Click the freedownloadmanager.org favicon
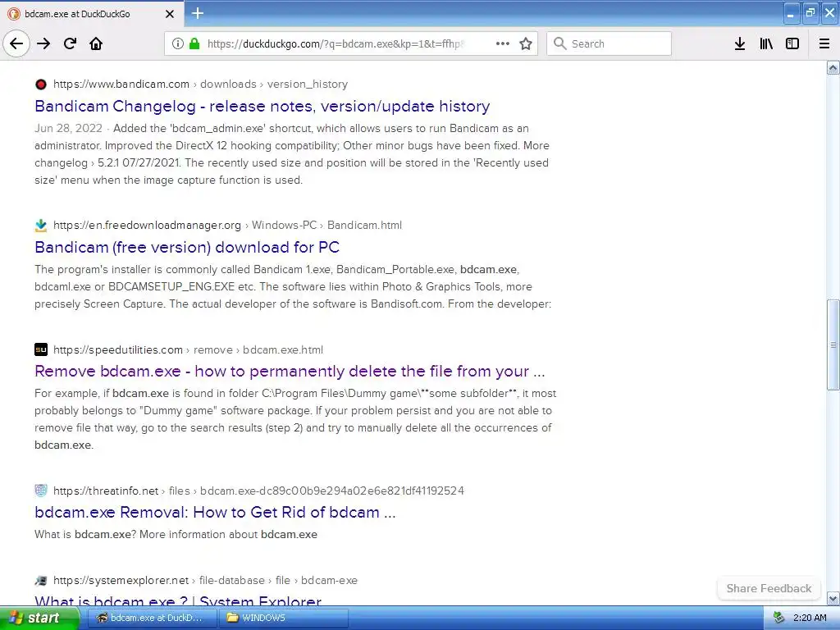 [41, 226]
